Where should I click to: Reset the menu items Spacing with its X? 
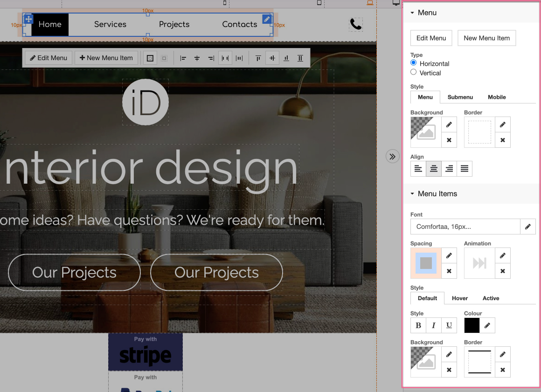[x=449, y=271]
